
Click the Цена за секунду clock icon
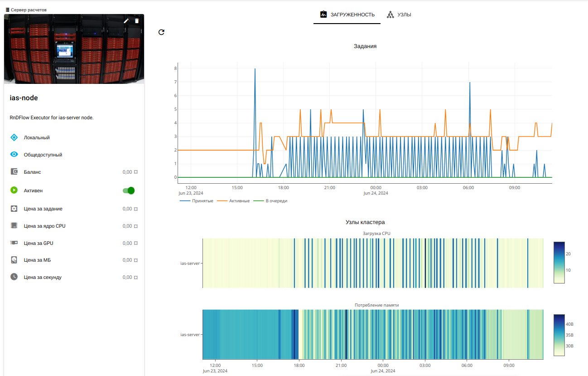(14, 277)
